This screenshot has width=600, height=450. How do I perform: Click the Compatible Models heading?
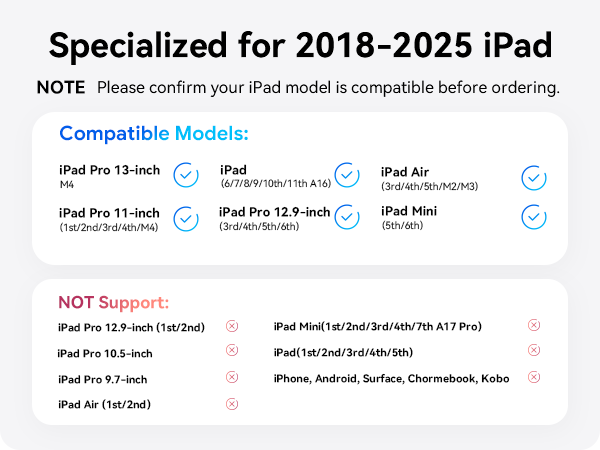(154, 134)
